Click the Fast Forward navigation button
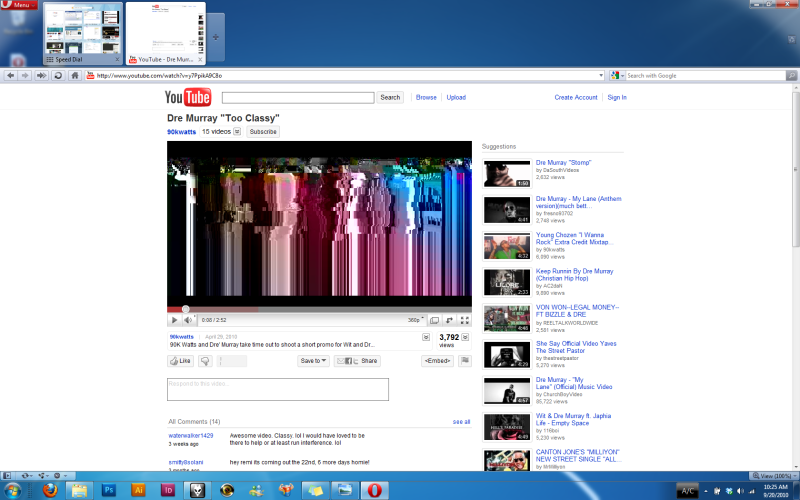The height and width of the screenshot is (500, 800). [x=41, y=76]
